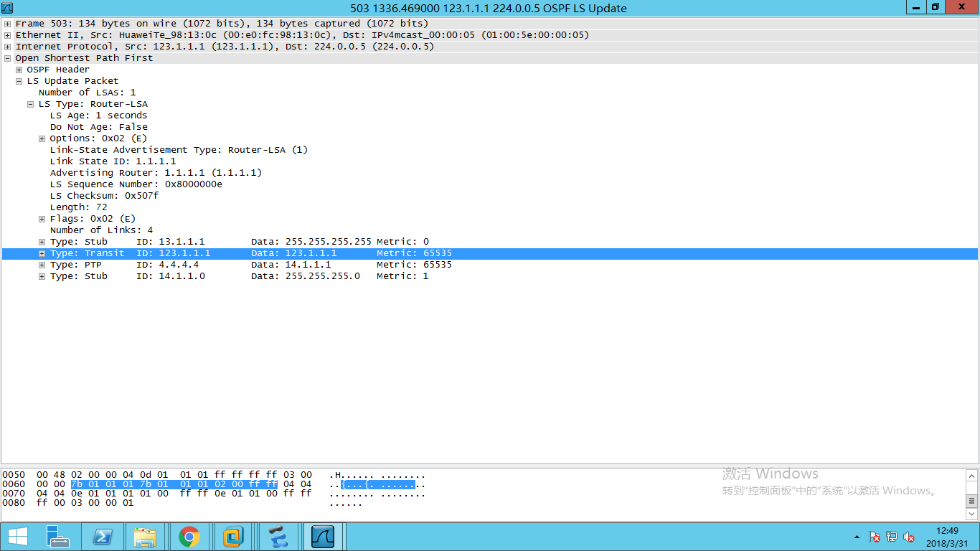
Task: Click the hex offset 0080 row bytes
Action: [x=85, y=503]
